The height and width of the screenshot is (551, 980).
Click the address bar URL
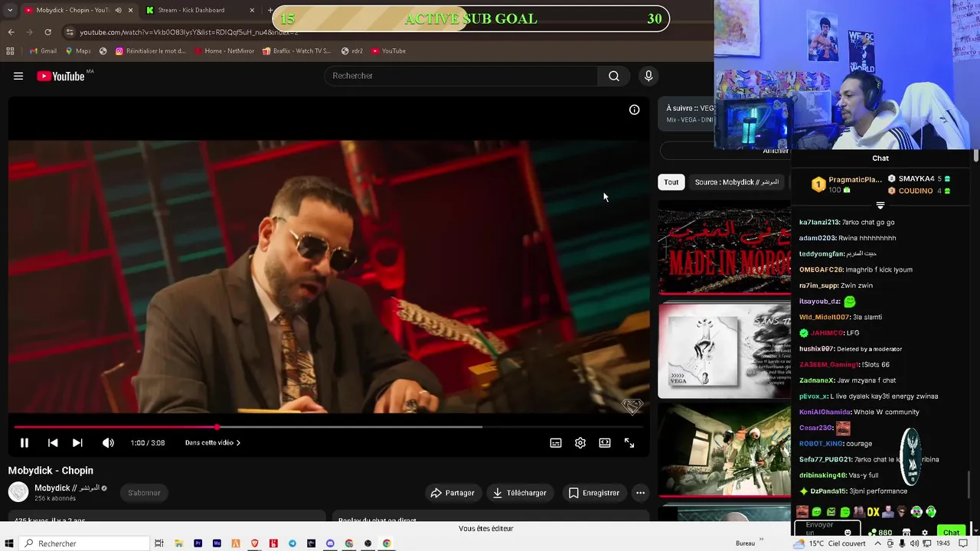pos(188,32)
